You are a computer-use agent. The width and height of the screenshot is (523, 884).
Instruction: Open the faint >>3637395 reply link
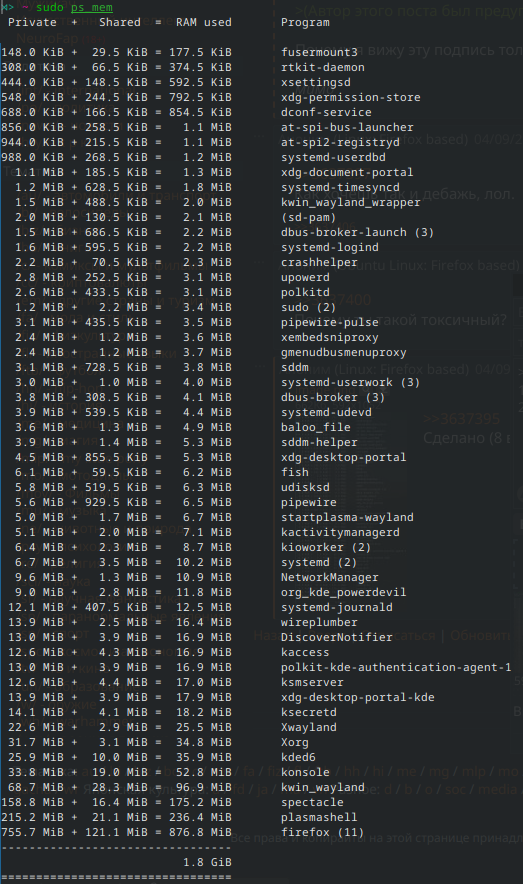[462, 418]
